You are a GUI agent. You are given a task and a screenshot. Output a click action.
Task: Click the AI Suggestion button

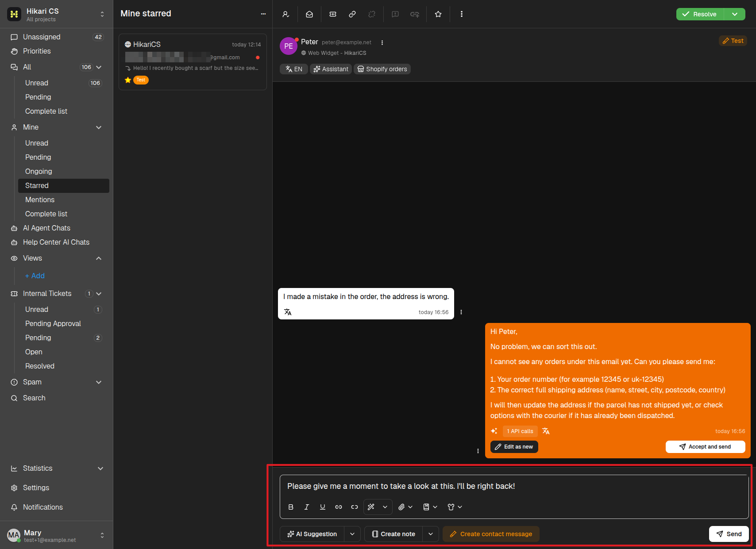(x=312, y=534)
